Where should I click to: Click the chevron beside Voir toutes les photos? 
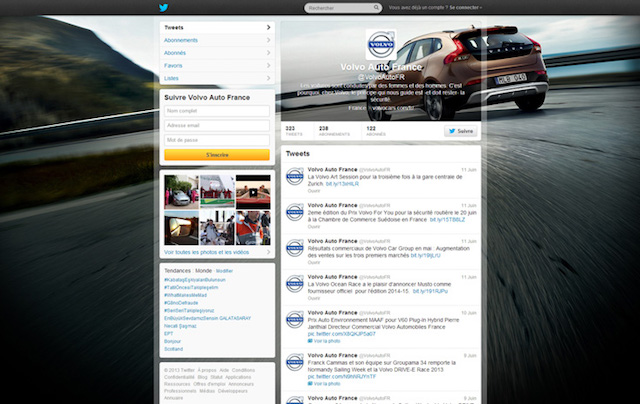(269, 252)
